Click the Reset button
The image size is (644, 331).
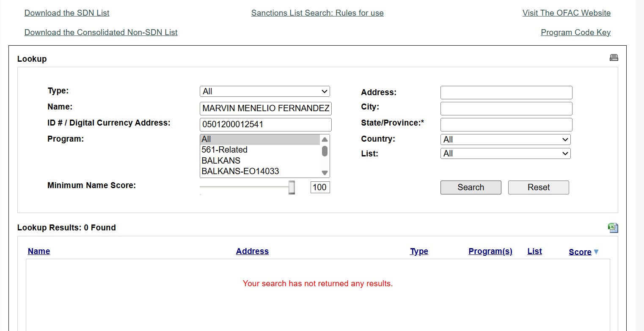[x=538, y=187]
